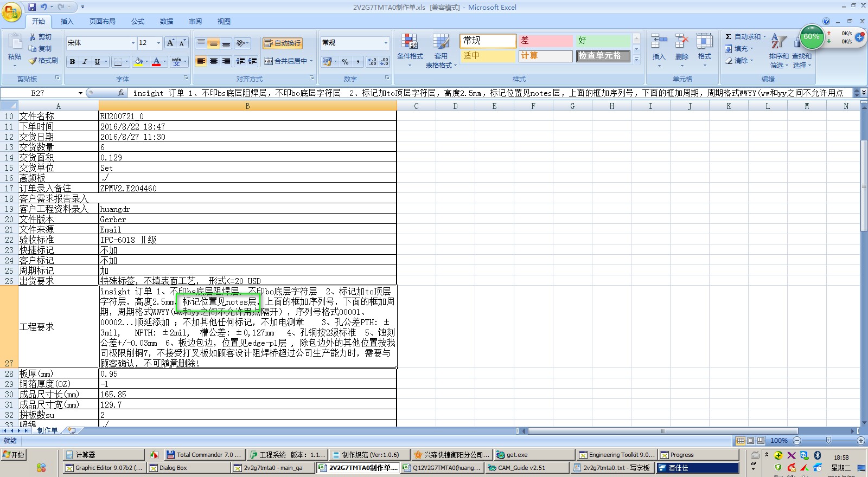Switch to the 插入 ribbon tab
This screenshot has height=477, width=868.
(67, 22)
